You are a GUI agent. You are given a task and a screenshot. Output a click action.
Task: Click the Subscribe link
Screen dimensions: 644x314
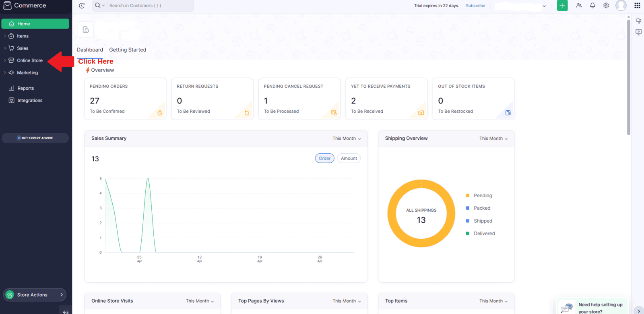point(475,6)
